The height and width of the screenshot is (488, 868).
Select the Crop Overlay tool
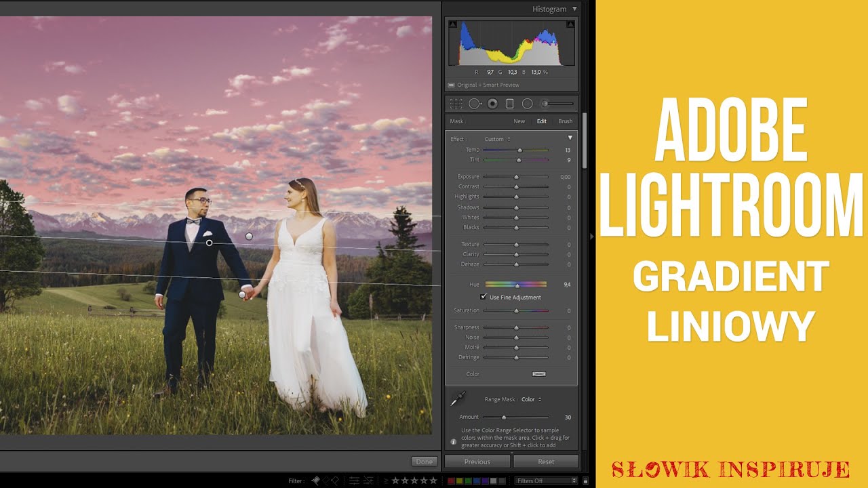pyautogui.click(x=456, y=104)
